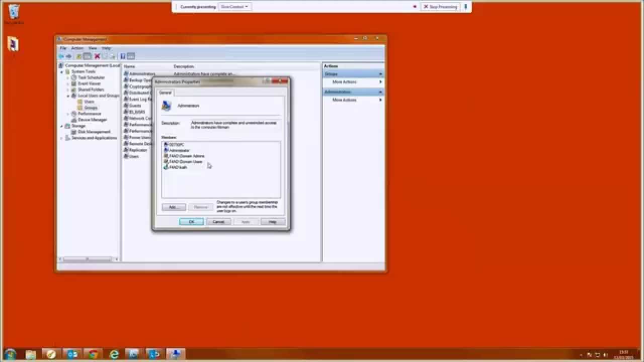Expand the Task Scheduler node arrow

68,77
